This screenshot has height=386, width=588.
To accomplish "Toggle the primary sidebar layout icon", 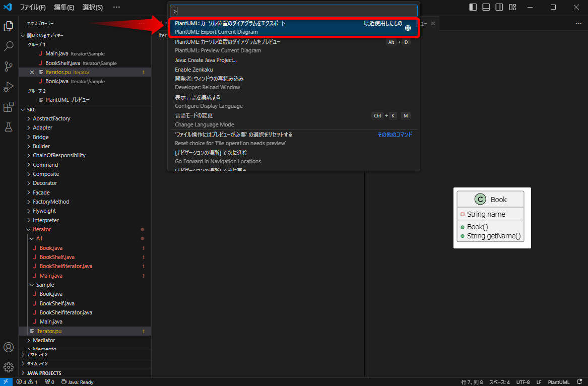I will [473, 7].
